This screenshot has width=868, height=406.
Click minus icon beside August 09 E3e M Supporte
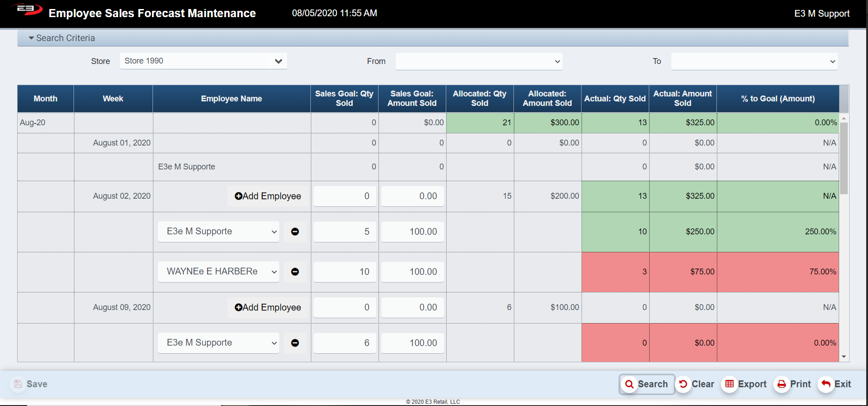click(x=295, y=343)
